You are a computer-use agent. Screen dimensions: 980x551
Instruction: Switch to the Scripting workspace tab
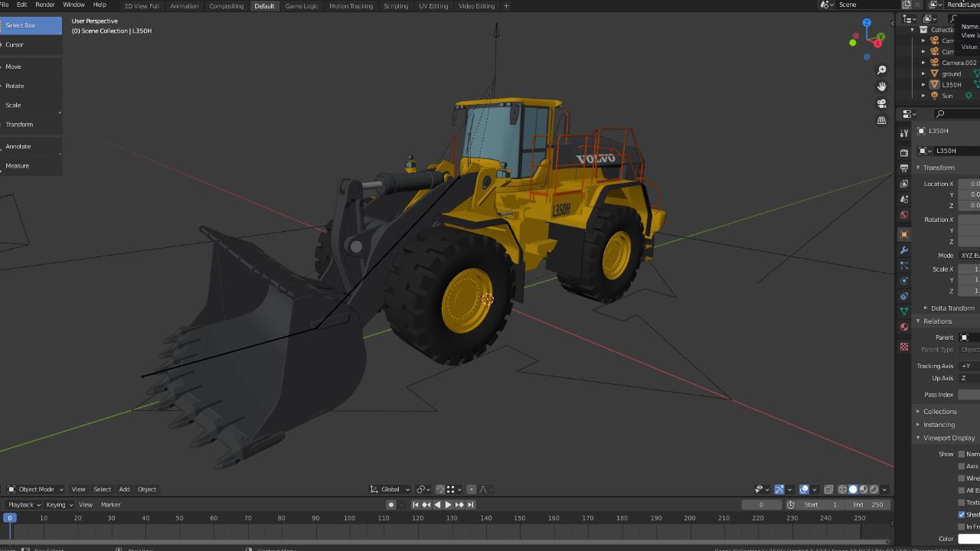click(396, 5)
